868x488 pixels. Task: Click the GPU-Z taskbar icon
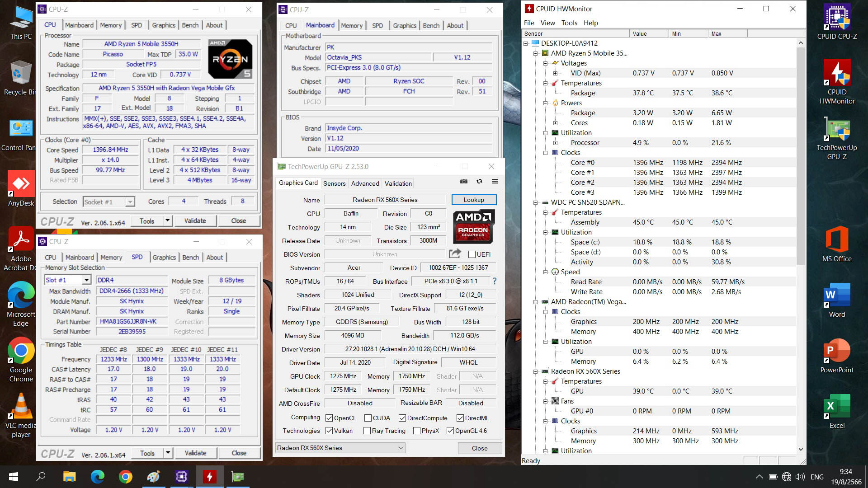click(237, 477)
